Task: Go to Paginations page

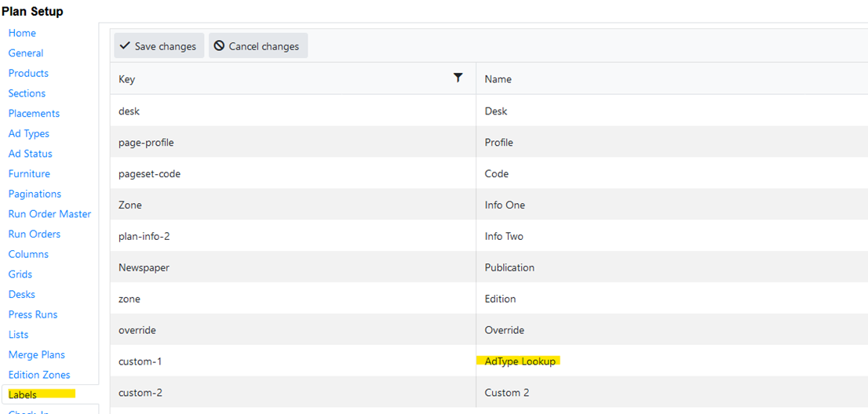Action: [35, 194]
